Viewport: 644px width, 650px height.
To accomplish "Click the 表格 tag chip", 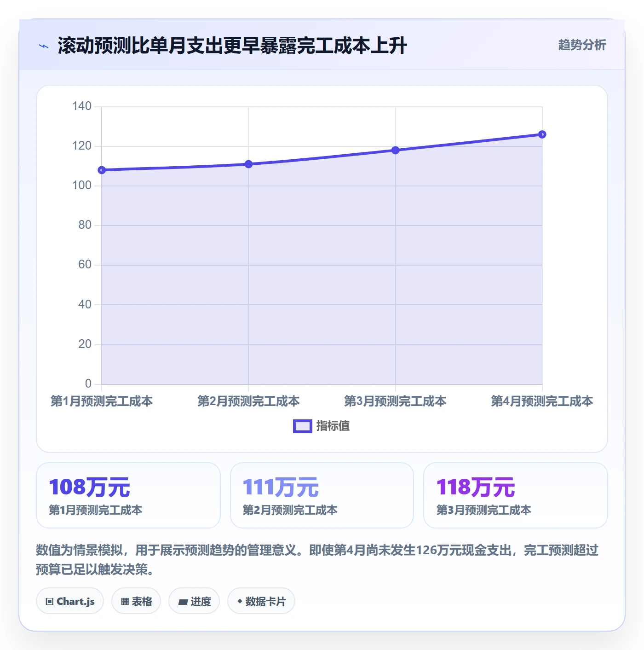I will [x=136, y=601].
